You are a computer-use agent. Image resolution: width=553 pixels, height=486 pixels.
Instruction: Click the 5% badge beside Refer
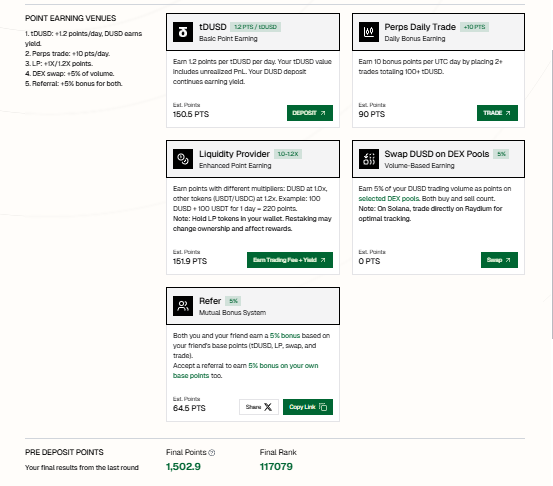point(233,301)
